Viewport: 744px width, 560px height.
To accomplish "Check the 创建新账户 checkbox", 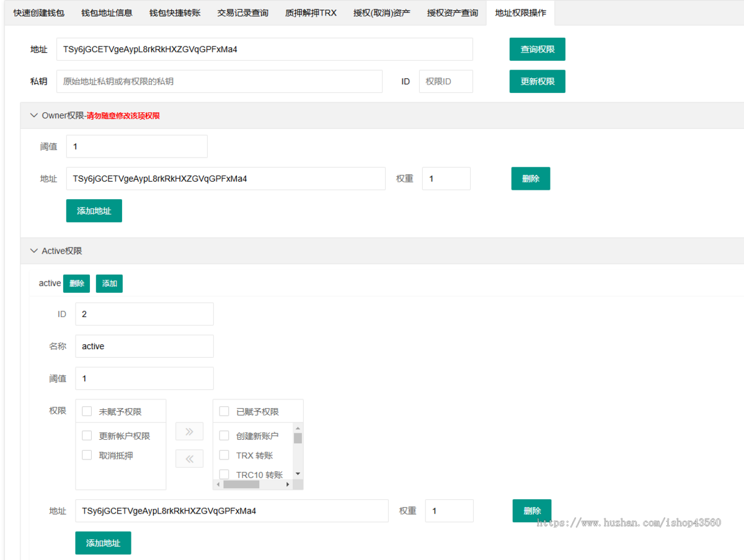I will coord(224,435).
